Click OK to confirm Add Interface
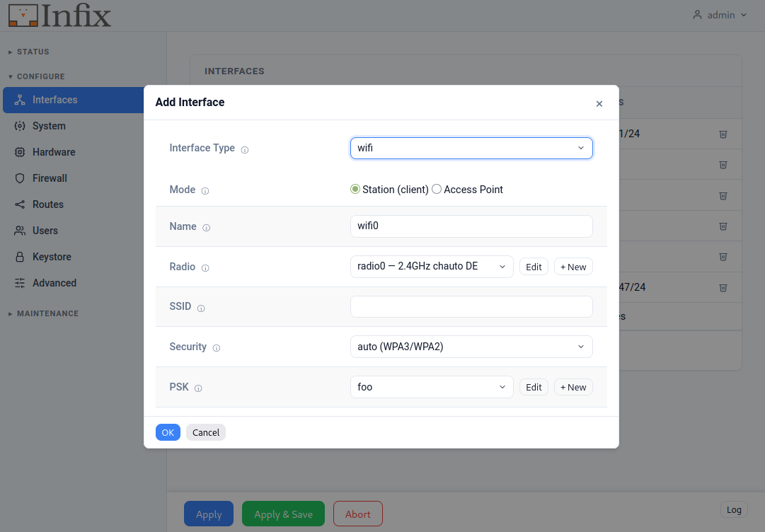The width and height of the screenshot is (765, 532). 168,432
